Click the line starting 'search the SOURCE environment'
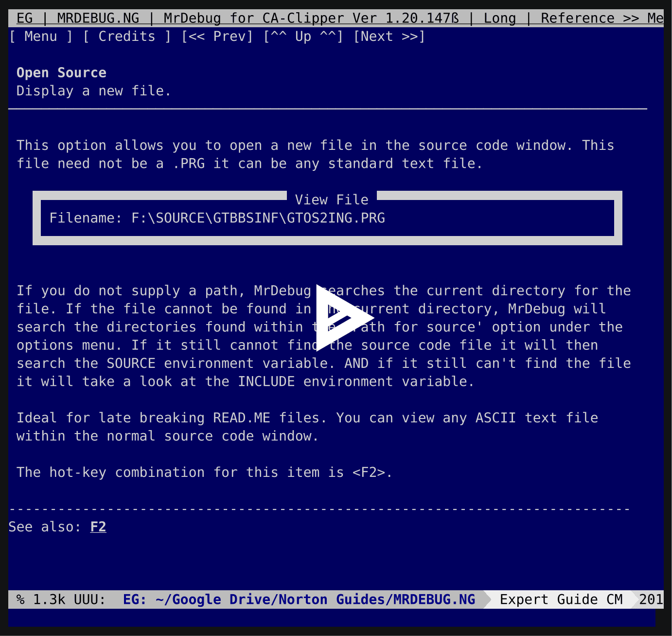The height and width of the screenshot is (636, 672). pyautogui.click(x=324, y=363)
